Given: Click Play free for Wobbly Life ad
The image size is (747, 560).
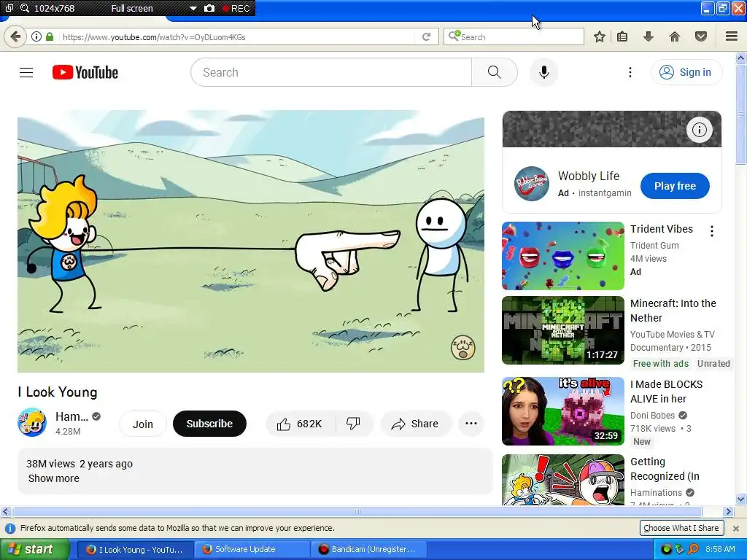Looking at the screenshot, I should click(675, 186).
